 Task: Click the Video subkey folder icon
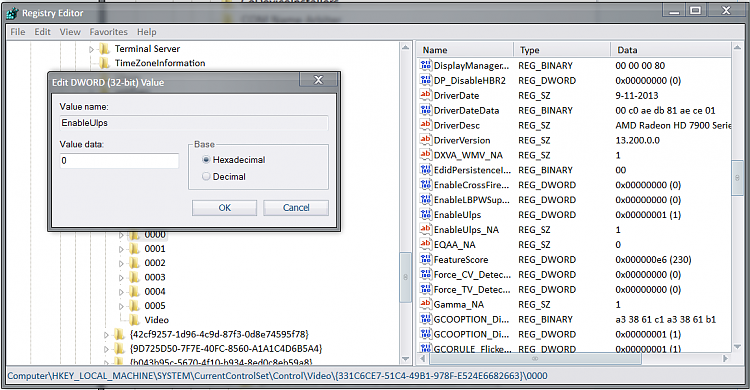(134, 320)
